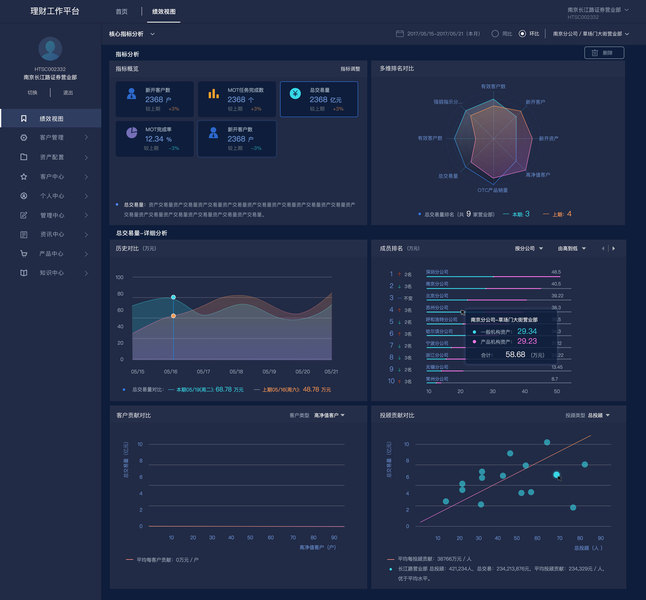
Task: Click the eye icon beside 客户管理
Action: 23,138
